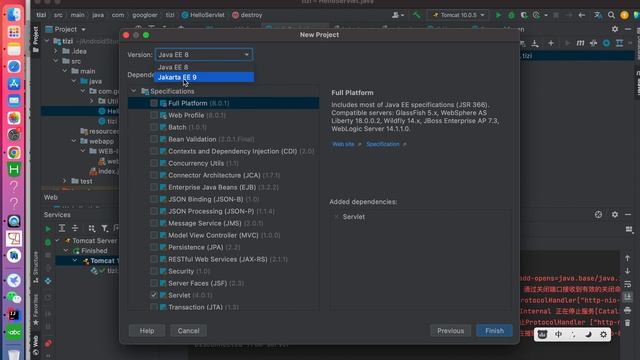The image size is (640, 360).
Task: Select Java EE 8 option in list
Action: click(204, 67)
